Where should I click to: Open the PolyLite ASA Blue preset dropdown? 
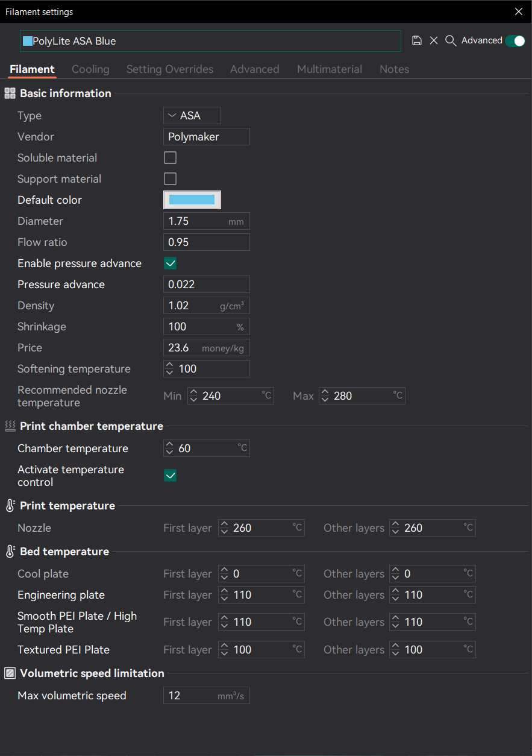coord(210,41)
